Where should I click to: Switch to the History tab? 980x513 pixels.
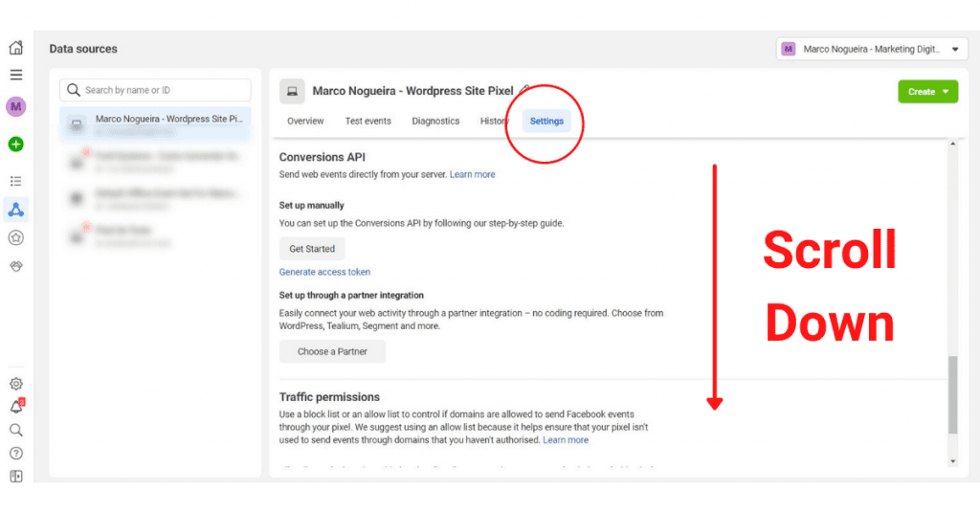[x=495, y=122]
